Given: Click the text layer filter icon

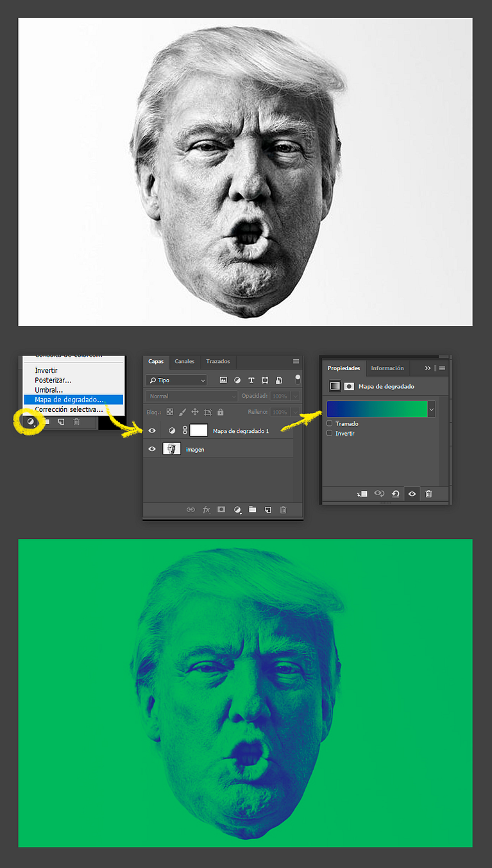Looking at the screenshot, I should (x=251, y=380).
